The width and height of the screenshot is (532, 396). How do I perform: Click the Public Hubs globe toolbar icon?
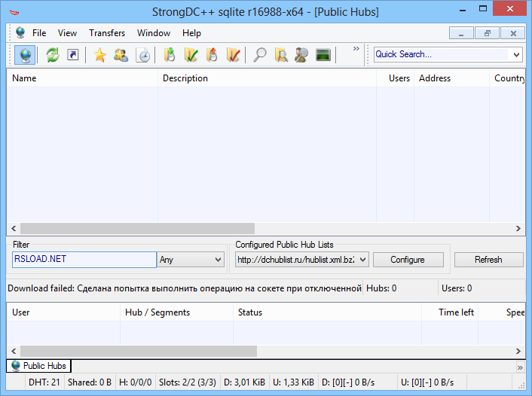[25, 55]
